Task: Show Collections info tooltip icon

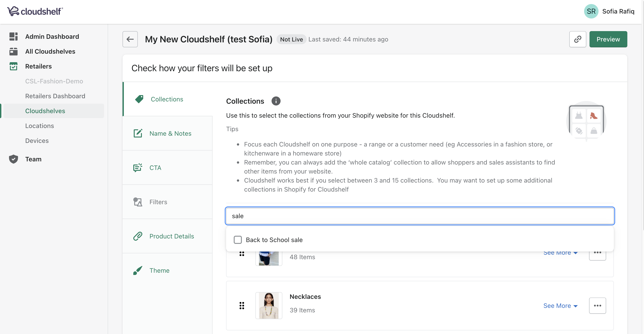Action: [x=276, y=101]
